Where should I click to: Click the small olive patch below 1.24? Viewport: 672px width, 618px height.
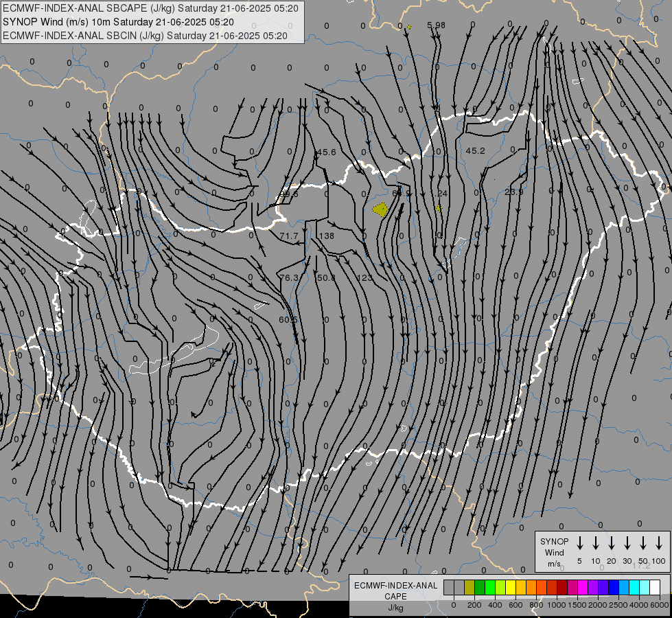(x=439, y=209)
